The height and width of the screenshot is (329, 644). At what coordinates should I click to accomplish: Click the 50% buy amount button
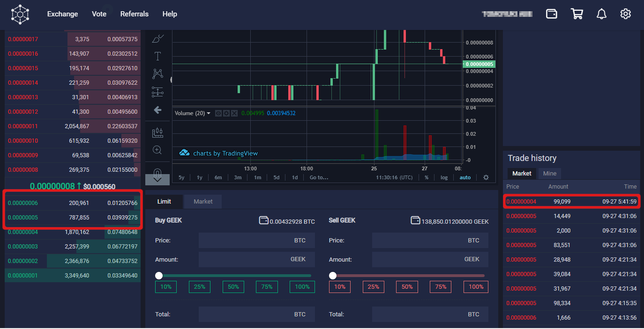[x=233, y=287]
